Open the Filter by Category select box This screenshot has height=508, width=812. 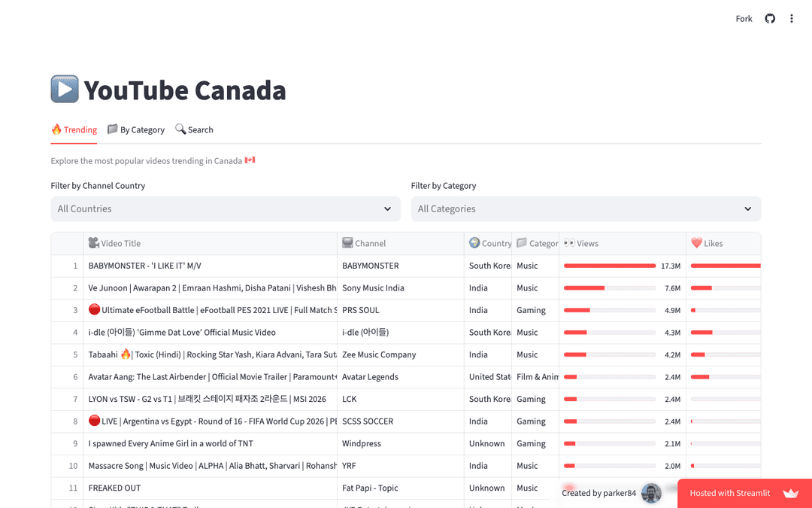586,209
